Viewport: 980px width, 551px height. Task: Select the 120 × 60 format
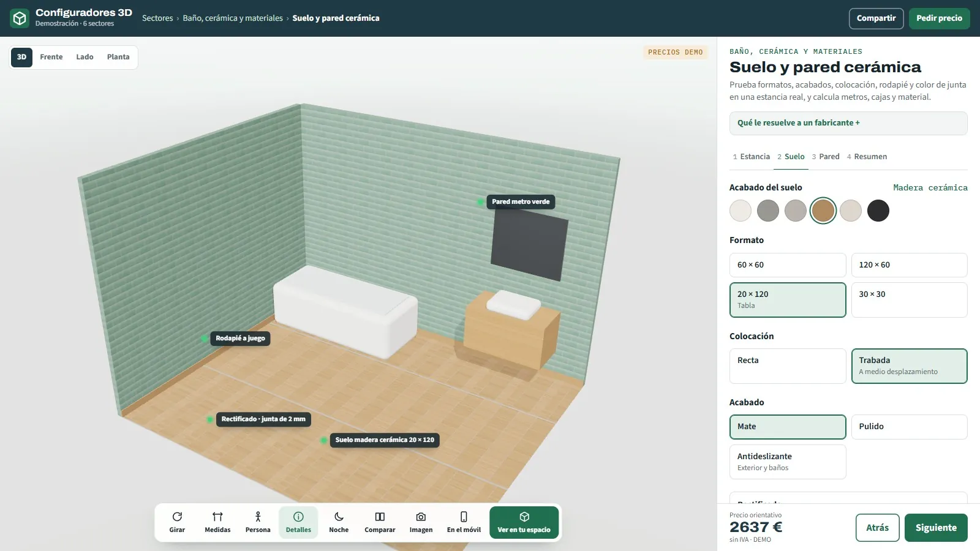909,265
